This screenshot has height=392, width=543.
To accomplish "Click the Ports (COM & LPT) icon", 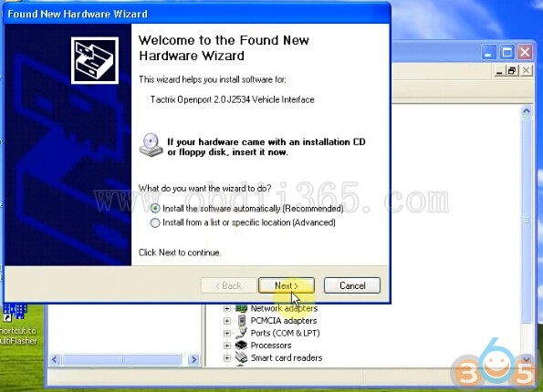I will 241,333.
